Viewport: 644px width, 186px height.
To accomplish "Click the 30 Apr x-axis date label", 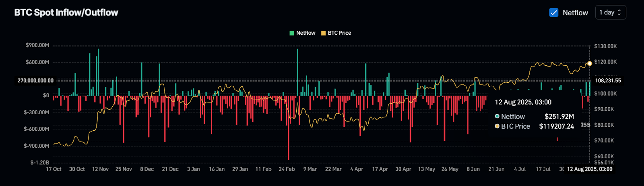I will point(403,169).
